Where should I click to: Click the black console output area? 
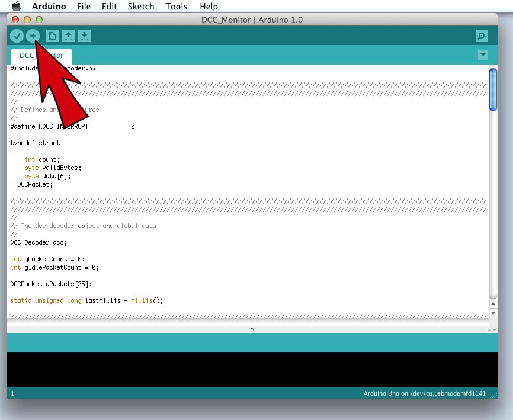252,369
